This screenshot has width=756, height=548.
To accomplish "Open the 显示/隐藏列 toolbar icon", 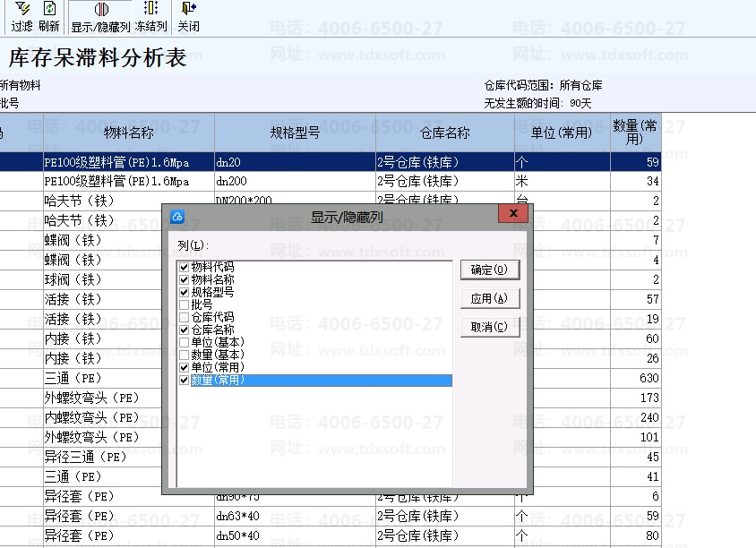I will coord(100,16).
